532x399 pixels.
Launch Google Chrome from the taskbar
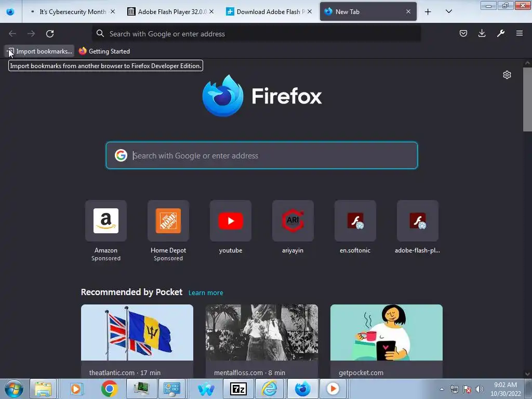109,389
